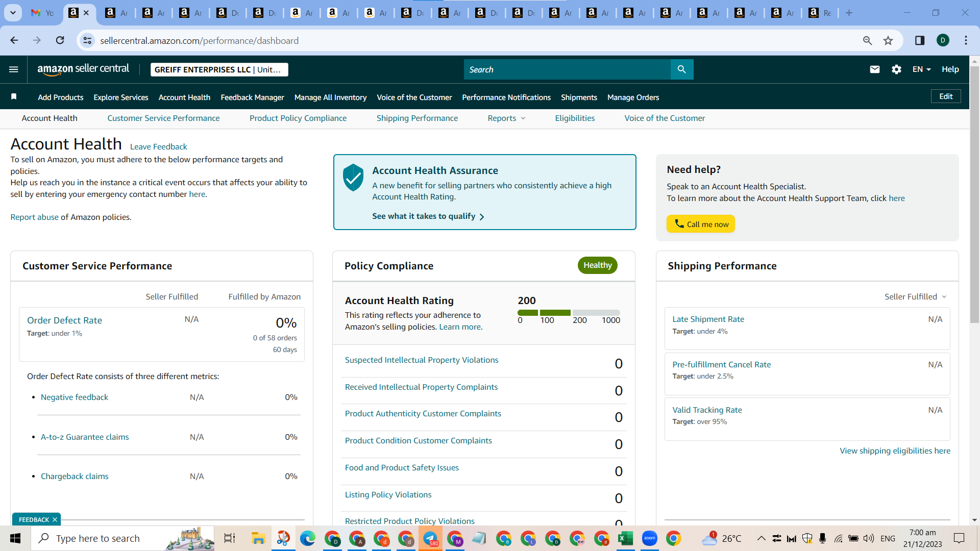Open a new browser tab
This screenshot has width=980, height=551.
coord(849,13)
